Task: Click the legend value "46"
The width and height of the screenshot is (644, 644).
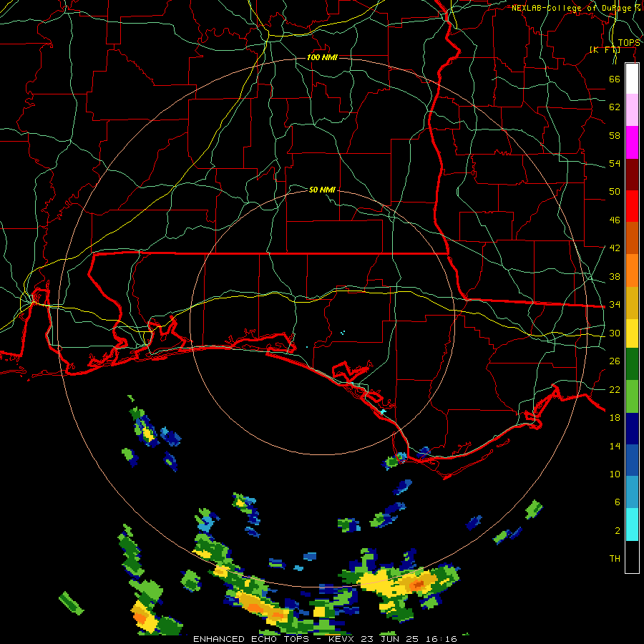Action: 615,220
